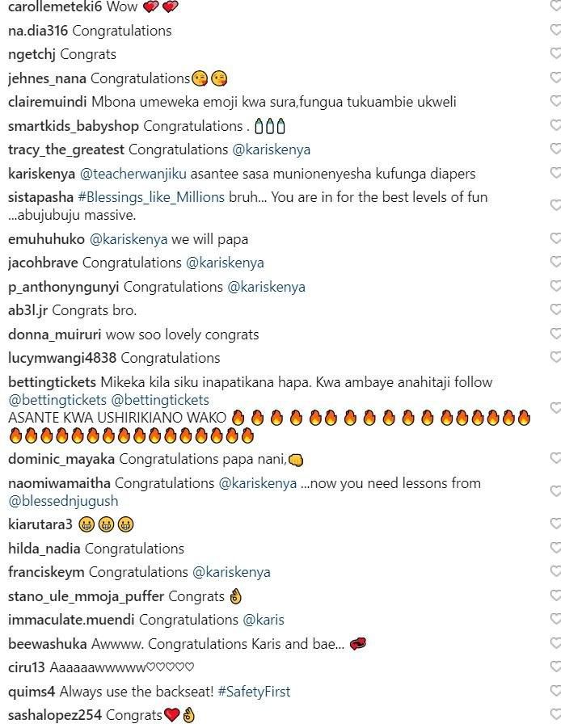This screenshot has width=561, height=728.
Task: Open the @blessednjugush mention
Action: (x=63, y=501)
